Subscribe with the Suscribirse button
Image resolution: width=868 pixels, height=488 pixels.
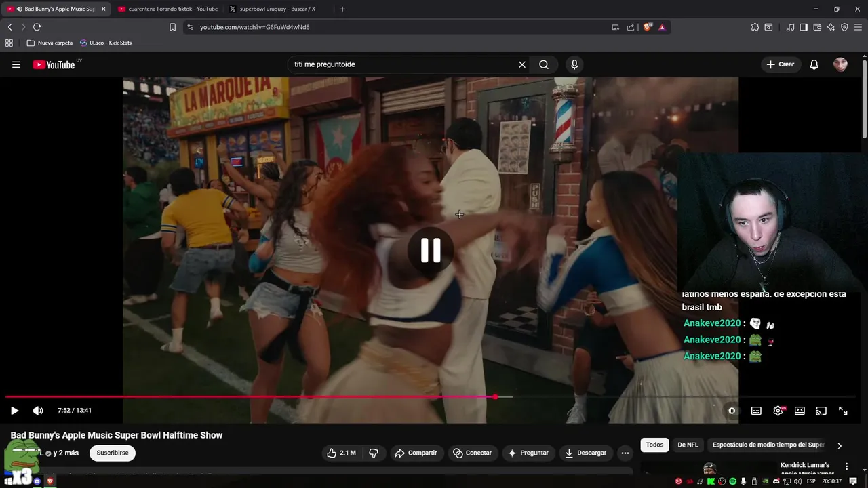113,453
